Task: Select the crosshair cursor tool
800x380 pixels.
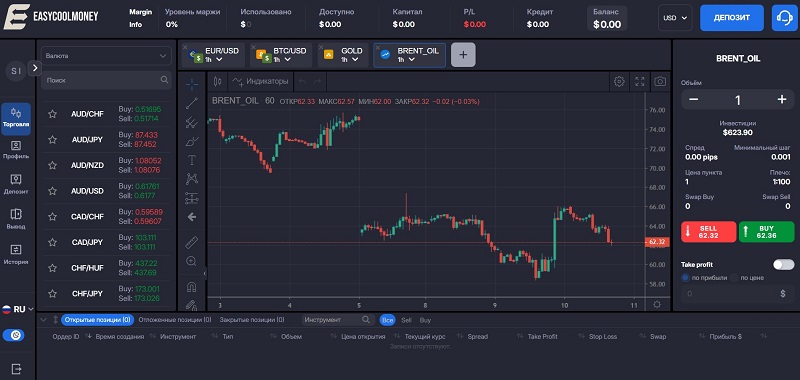Action: tap(192, 84)
